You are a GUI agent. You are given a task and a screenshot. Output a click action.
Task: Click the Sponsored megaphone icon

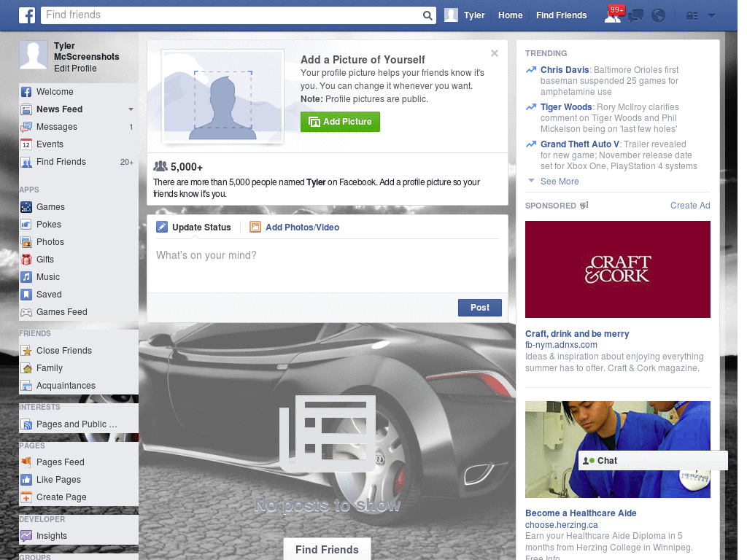point(584,205)
